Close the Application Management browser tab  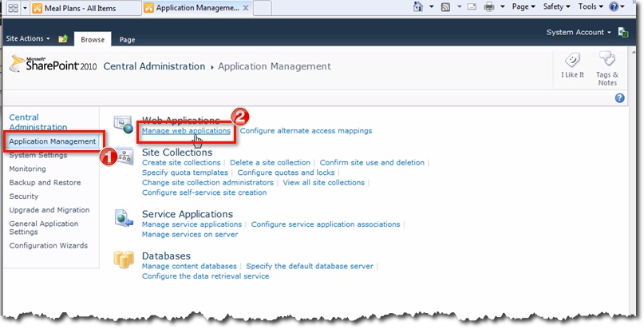point(246,8)
